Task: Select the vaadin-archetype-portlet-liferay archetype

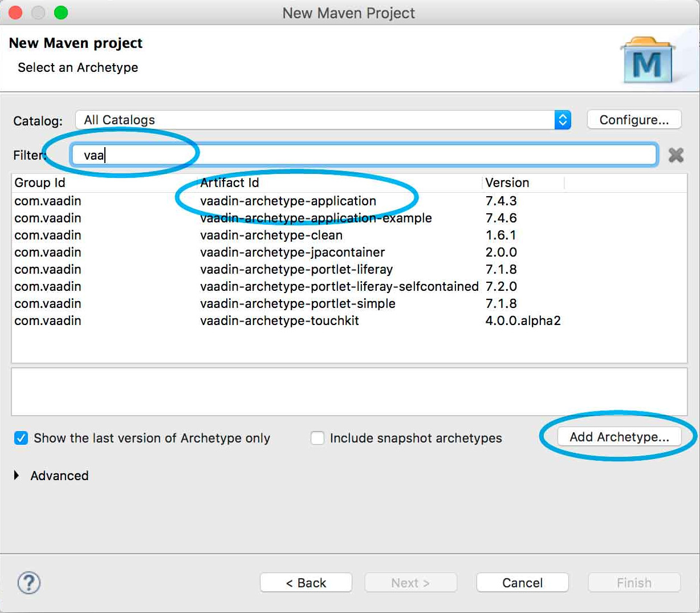Action: (x=349, y=269)
